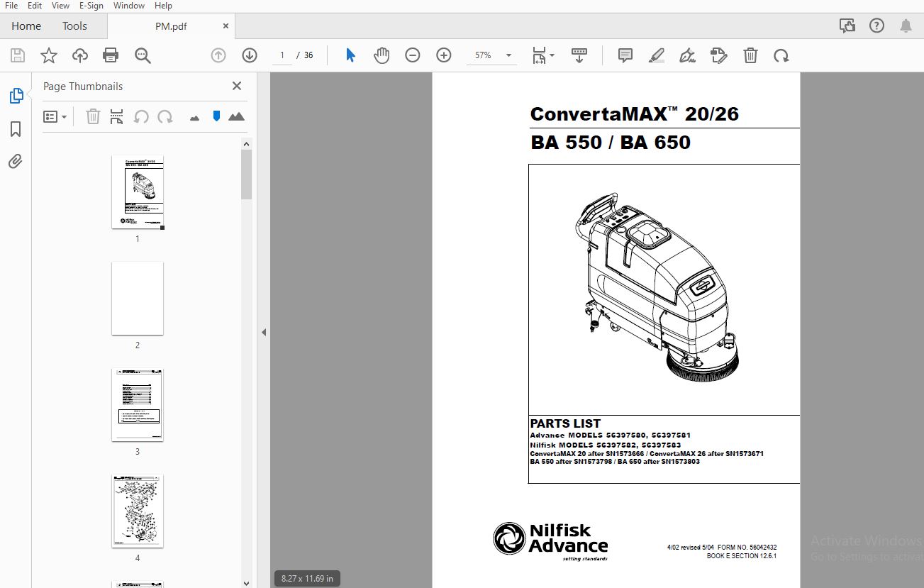Viewport: 924px width, 588px height.
Task: Close the Page Thumbnails panel
Action: pos(237,86)
